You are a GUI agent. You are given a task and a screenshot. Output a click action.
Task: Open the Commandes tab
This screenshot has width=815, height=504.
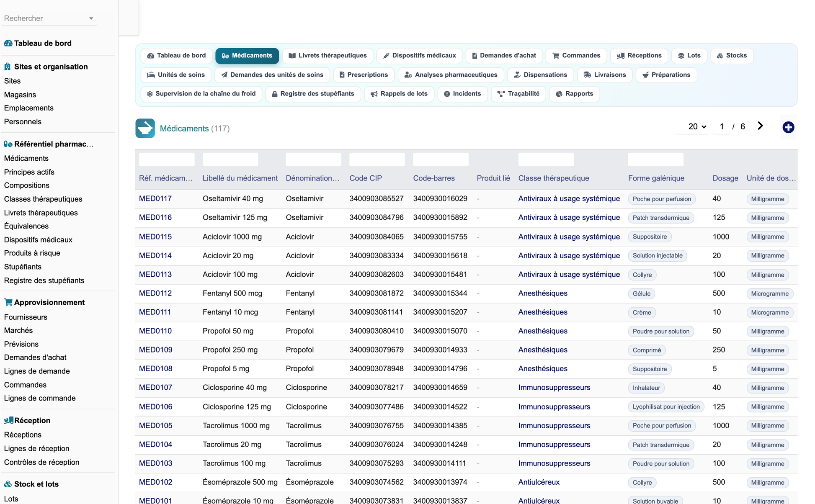click(x=576, y=56)
